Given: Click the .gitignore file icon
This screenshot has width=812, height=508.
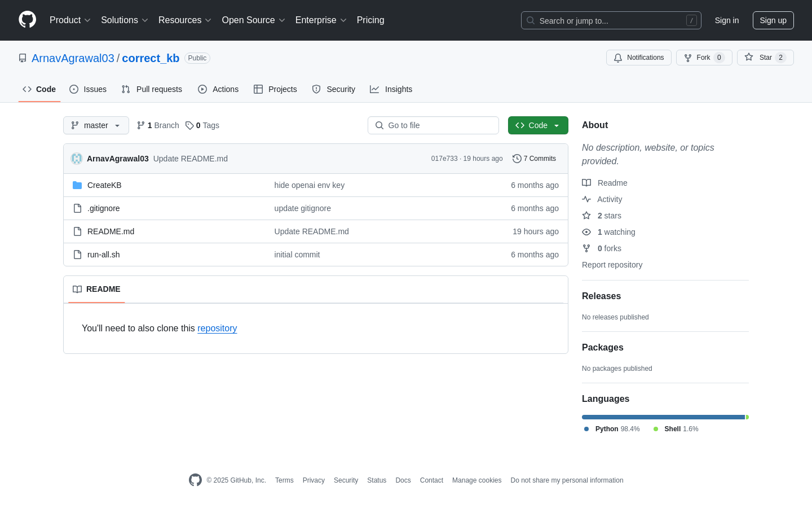Looking at the screenshot, I should pyautogui.click(x=77, y=208).
